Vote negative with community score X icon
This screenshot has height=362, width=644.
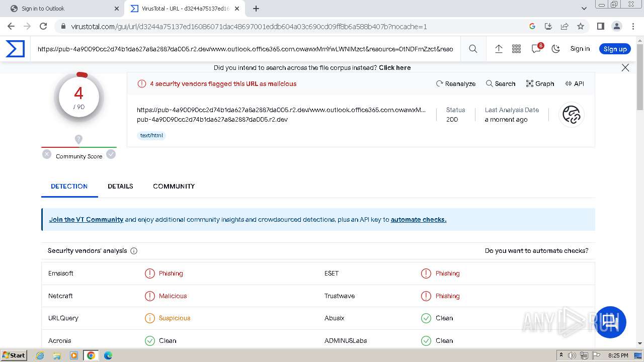pos(47,154)
